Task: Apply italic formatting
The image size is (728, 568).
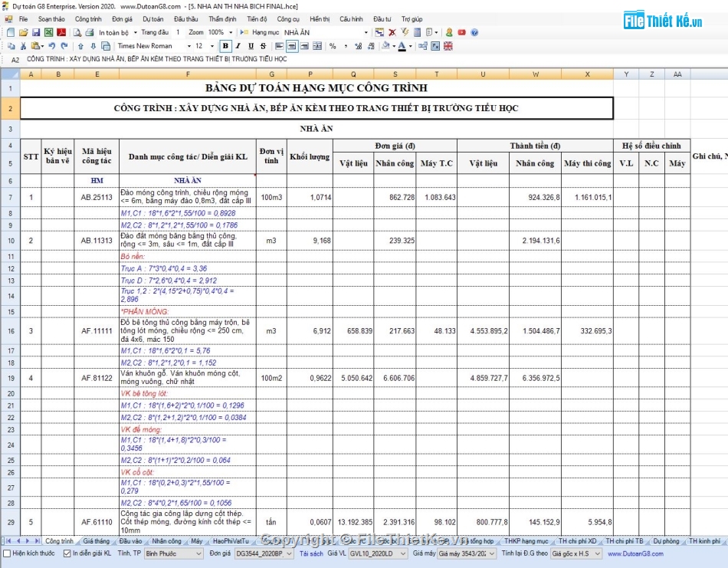Action: (238, 46)
